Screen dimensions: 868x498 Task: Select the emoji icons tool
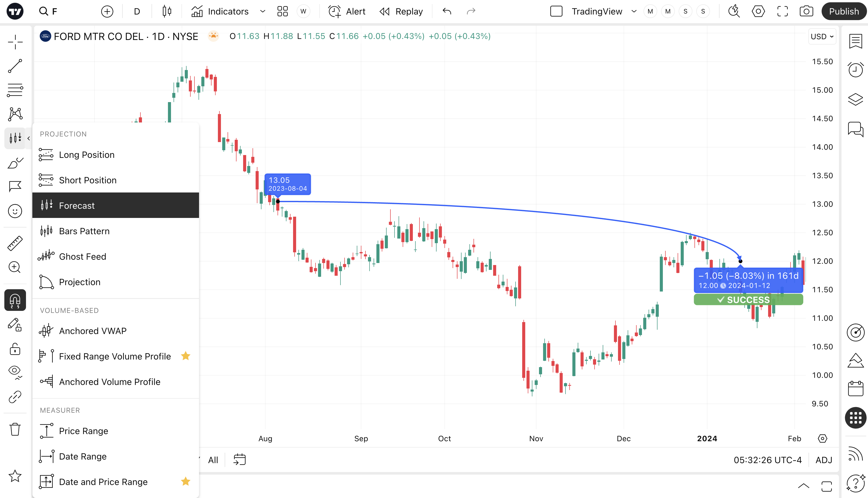tap(15, 211)
